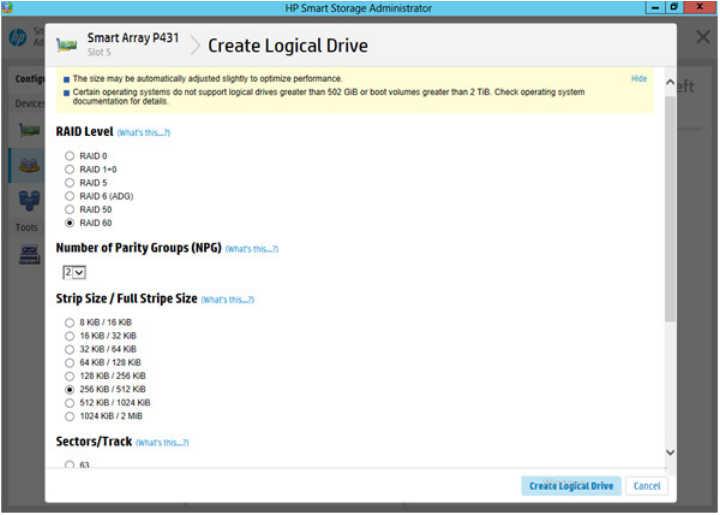720x515 pixels.
Task: Select 8 KiB / 16 KiB strip size
Action: point(69,323)
